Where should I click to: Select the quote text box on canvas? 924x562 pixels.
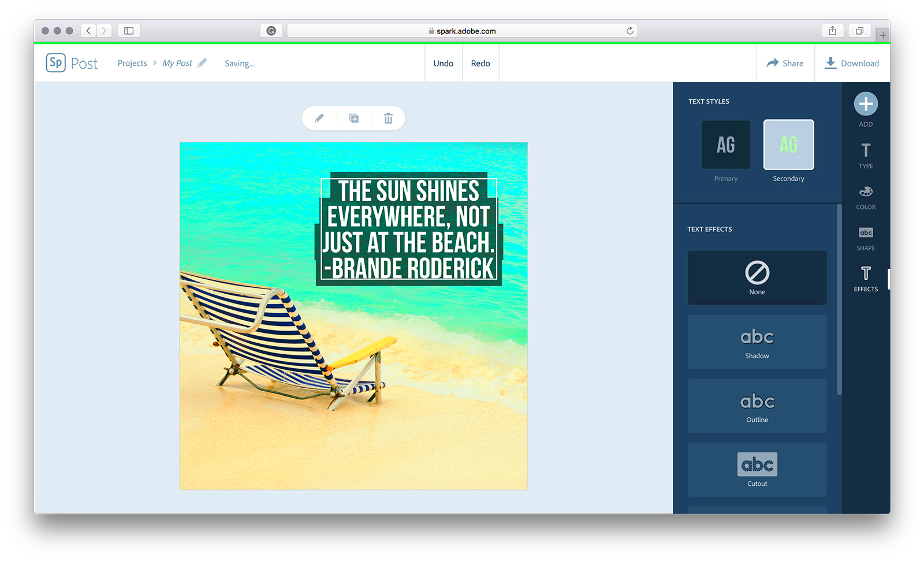click(x=409, y=229)
